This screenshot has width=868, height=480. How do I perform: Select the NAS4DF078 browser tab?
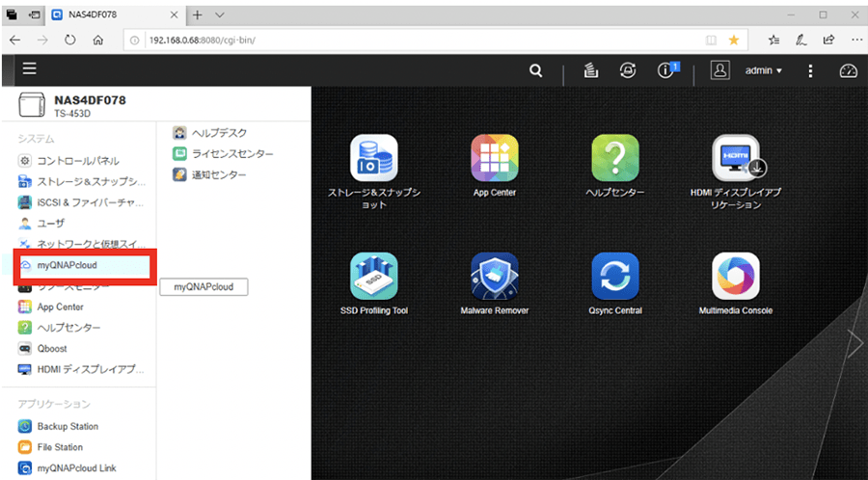click(114, 14)
